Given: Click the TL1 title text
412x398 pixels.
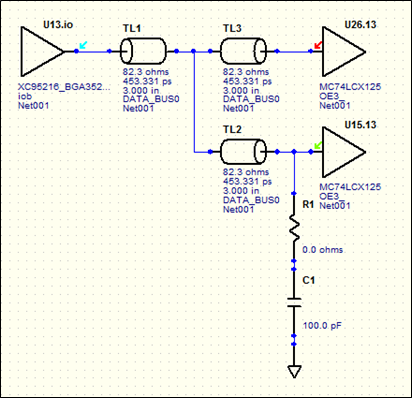Looking at the screenshot, I should [x=132, y=28].
